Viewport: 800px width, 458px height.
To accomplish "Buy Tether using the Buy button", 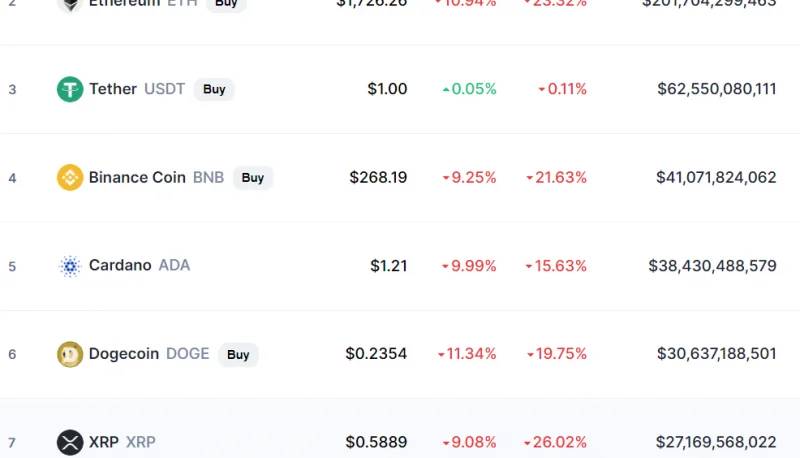I will pos(214,89).
